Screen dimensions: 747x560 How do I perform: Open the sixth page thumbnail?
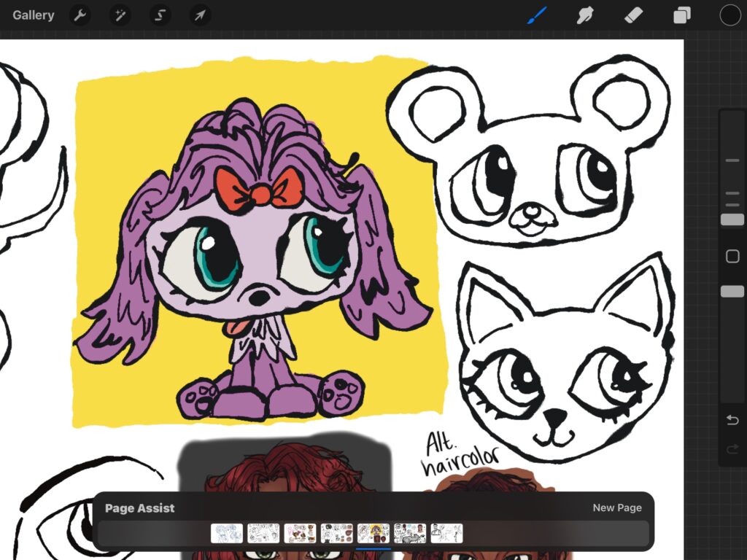(x=410, y=533)
